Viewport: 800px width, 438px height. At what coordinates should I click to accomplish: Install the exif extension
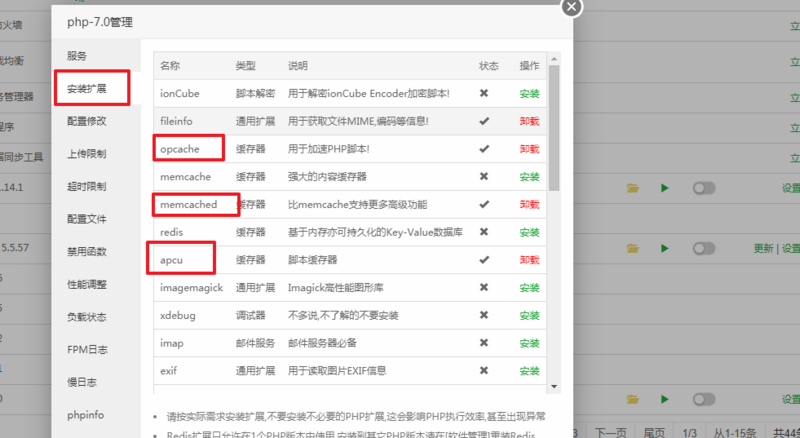point(529,371)
